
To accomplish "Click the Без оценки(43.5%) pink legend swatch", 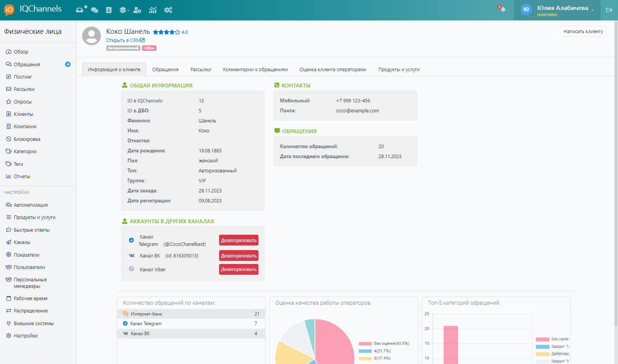I will coord(365,344).
